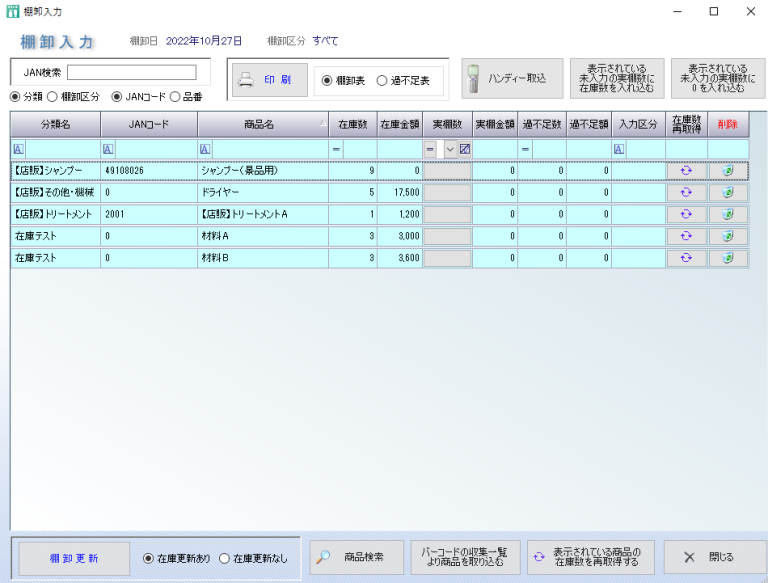Sort by JANコード column header

[x=149, y=124]
